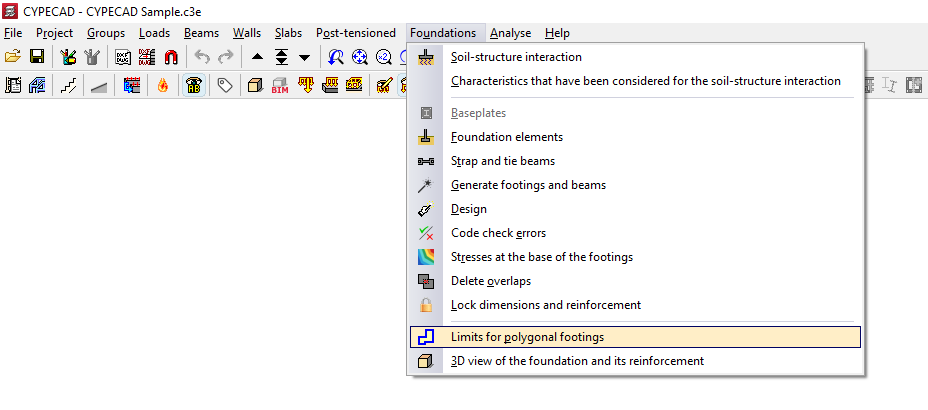
Task: Click Generate footings and beams
Action: pyautogui.click(x=528, y=185)
